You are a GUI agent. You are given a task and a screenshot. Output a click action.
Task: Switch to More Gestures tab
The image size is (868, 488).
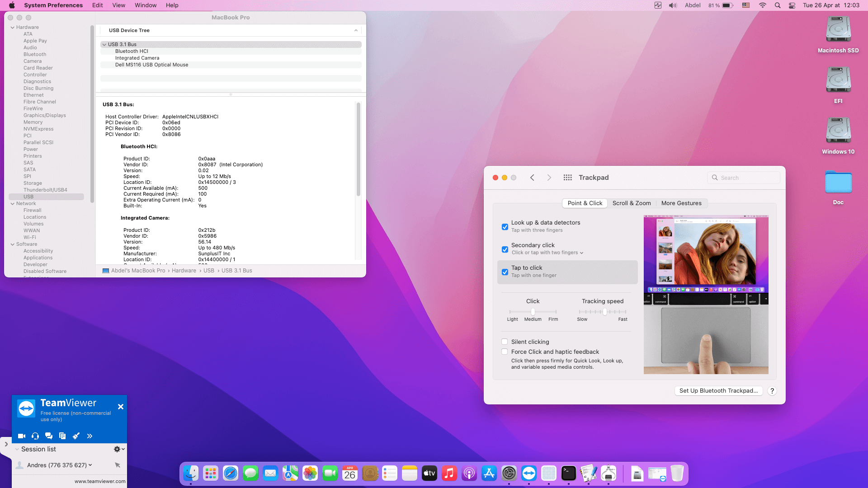681,203
